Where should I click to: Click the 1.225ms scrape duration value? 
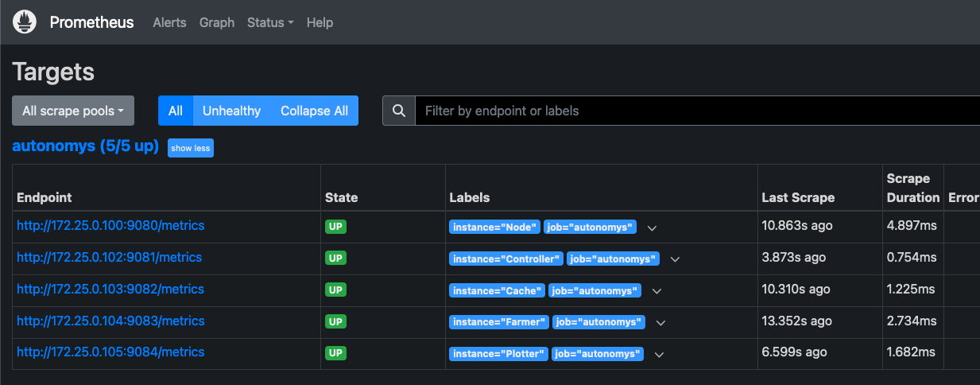912,290
